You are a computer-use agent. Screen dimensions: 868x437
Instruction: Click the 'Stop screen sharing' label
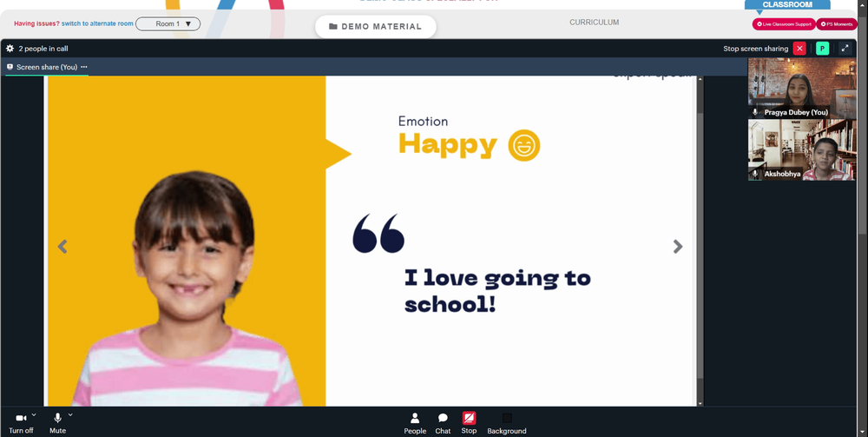(x=756, y=49)
